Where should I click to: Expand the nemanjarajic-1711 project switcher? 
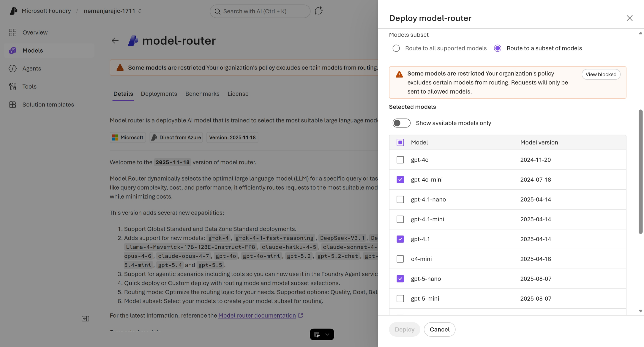pos(140,11)
